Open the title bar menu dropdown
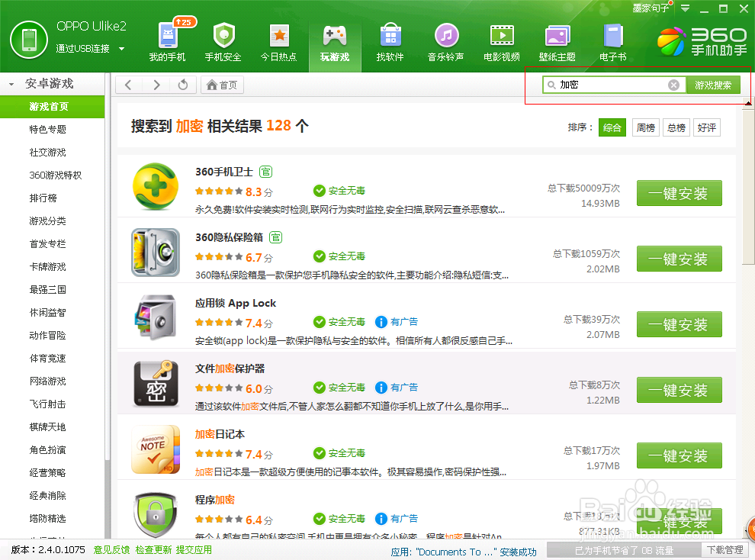Viewport: 755px width, 560px height. point(685,8)
